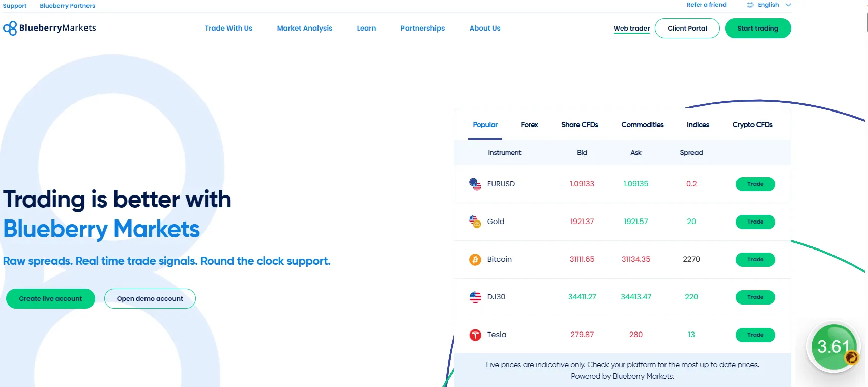The height and width of the screenshot is (387, 868).
Task: Open the green 3.61 rating badge
Action: pyautogui.click(x=833, y=347)
